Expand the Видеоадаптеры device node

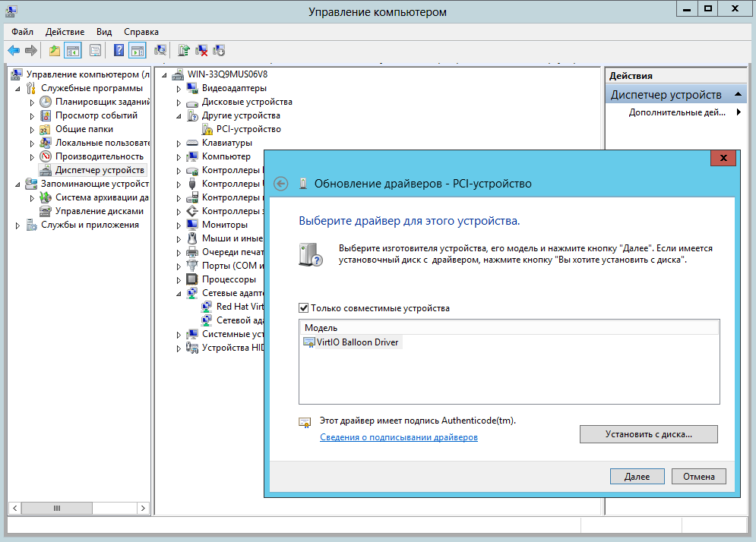click(179, 88)
